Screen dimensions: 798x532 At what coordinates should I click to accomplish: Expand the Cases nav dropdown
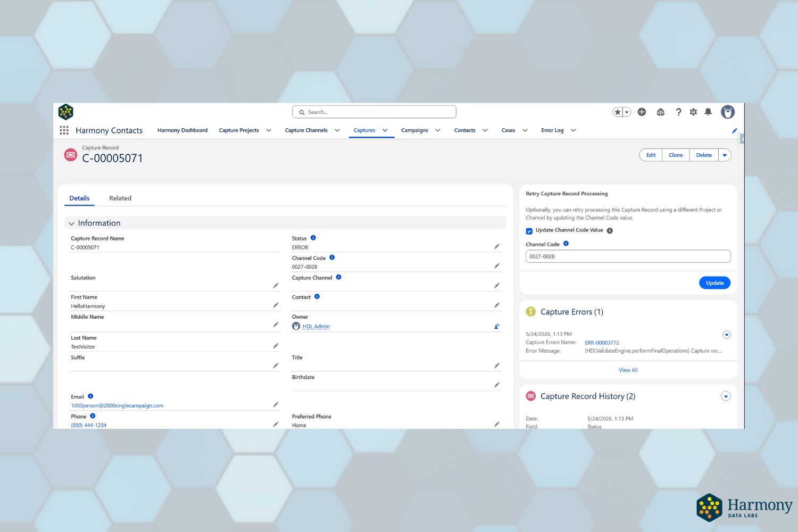tap(525, 130)
